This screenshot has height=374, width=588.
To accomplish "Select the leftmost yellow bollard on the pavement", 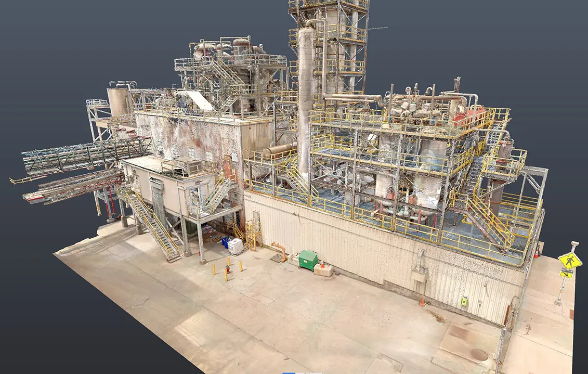I will click(x=213, y=270).
